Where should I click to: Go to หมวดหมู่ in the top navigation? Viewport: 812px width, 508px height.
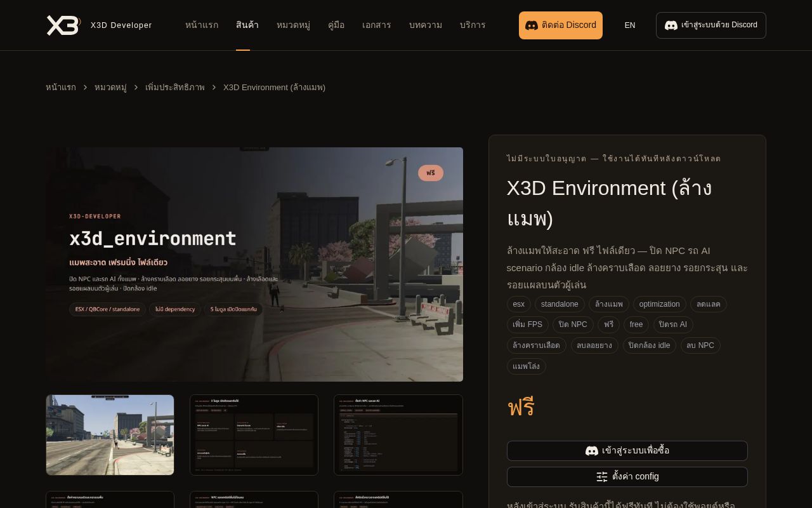(293, 25)
